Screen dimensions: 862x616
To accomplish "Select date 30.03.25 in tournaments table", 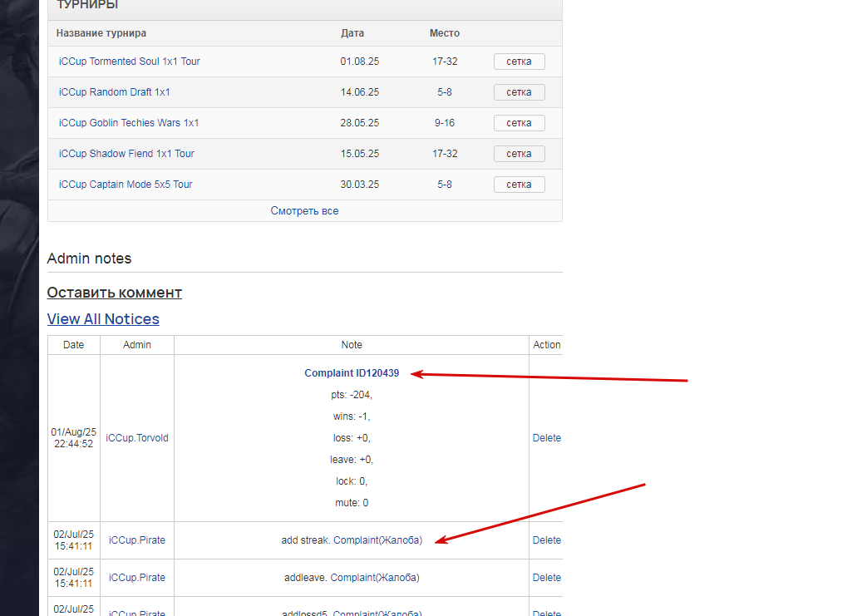I will click(360, 185).
